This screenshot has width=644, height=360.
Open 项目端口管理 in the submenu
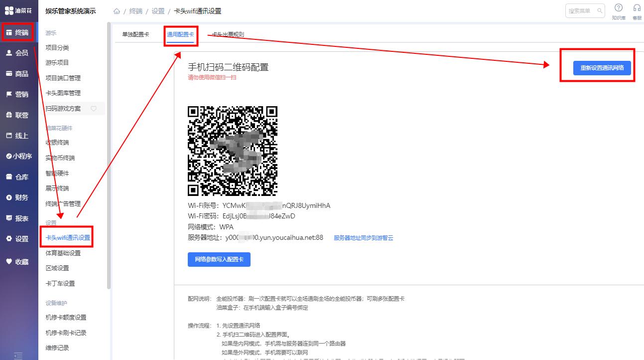click(63, 78)
